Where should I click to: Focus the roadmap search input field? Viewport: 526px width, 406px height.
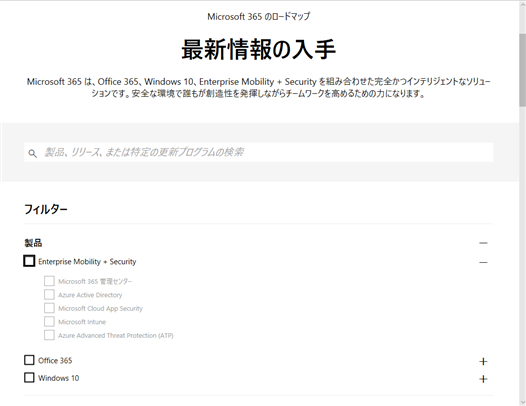258,152
